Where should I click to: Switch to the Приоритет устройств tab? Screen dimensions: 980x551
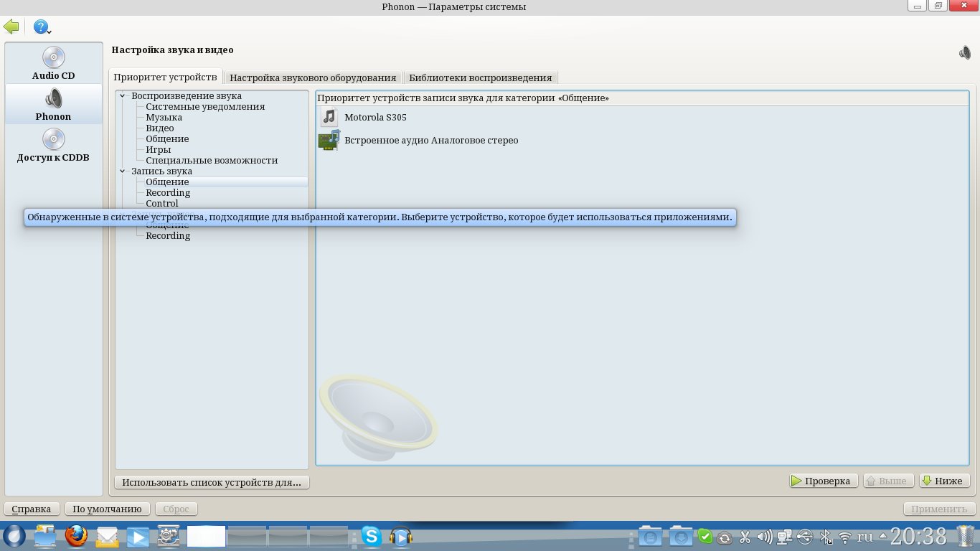[165, 77]
